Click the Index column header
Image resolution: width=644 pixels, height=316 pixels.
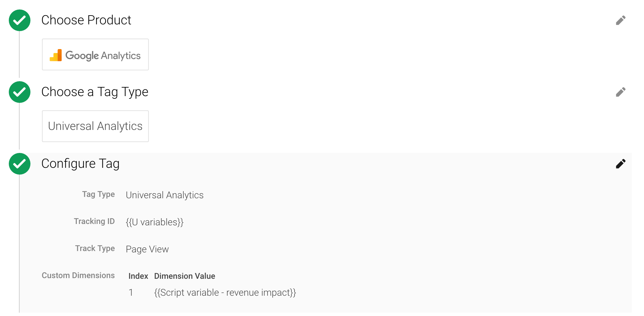click(138, 276)
